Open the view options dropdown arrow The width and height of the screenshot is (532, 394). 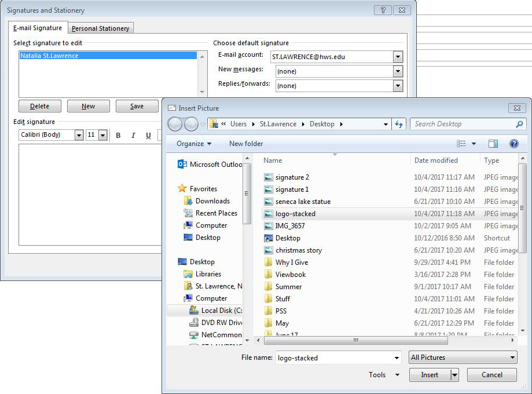[474, 144]
